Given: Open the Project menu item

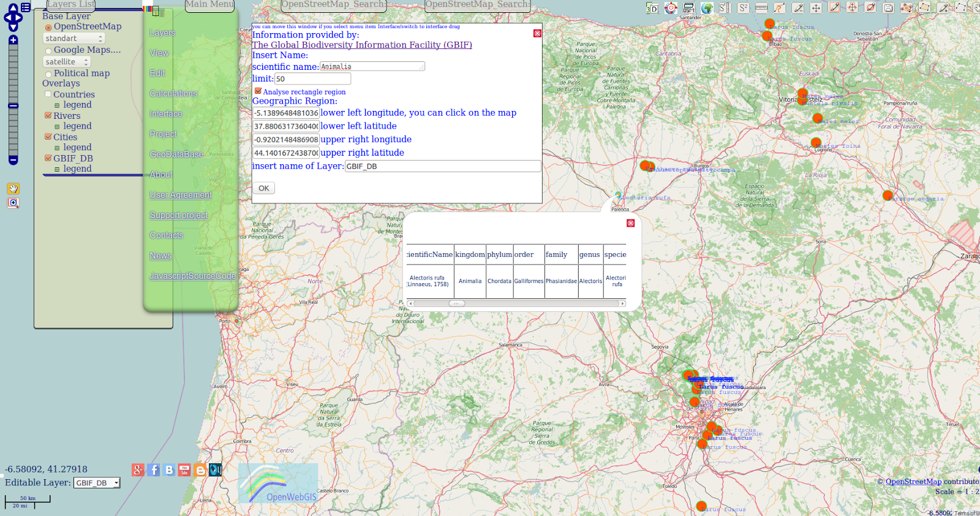Looking at the screenshot, I should [x=163, y=134].
